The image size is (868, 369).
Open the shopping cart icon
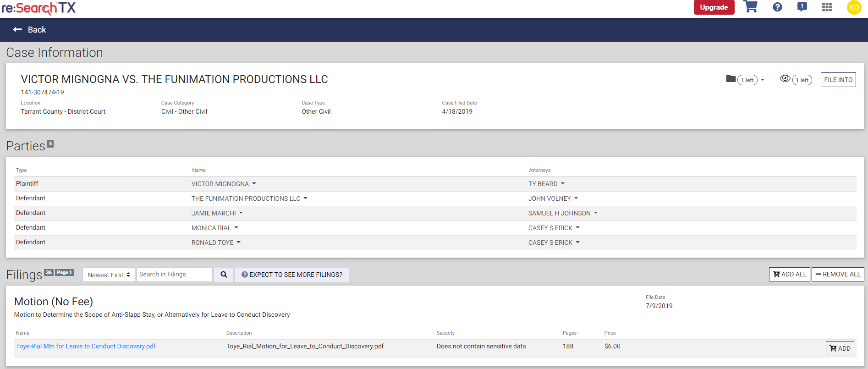(x=750, y=7)
